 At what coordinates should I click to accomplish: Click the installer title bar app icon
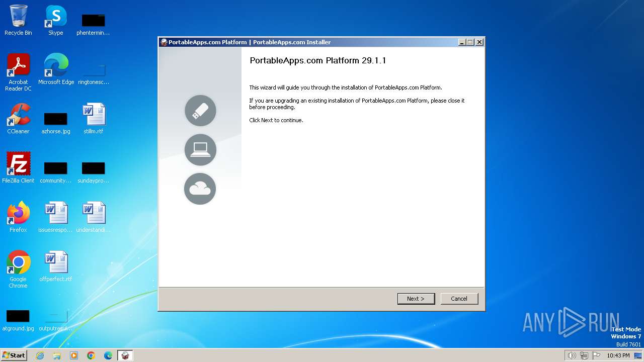164,42
